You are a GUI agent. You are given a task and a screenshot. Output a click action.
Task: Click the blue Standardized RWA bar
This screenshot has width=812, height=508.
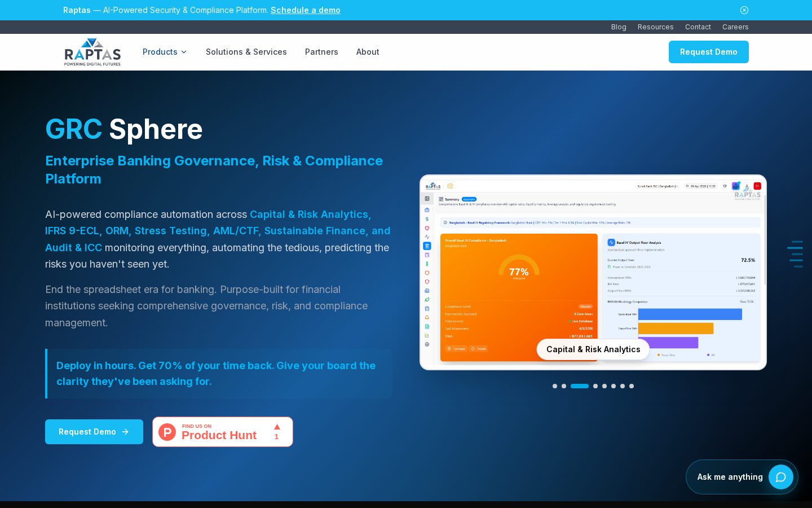coord(690,314)
